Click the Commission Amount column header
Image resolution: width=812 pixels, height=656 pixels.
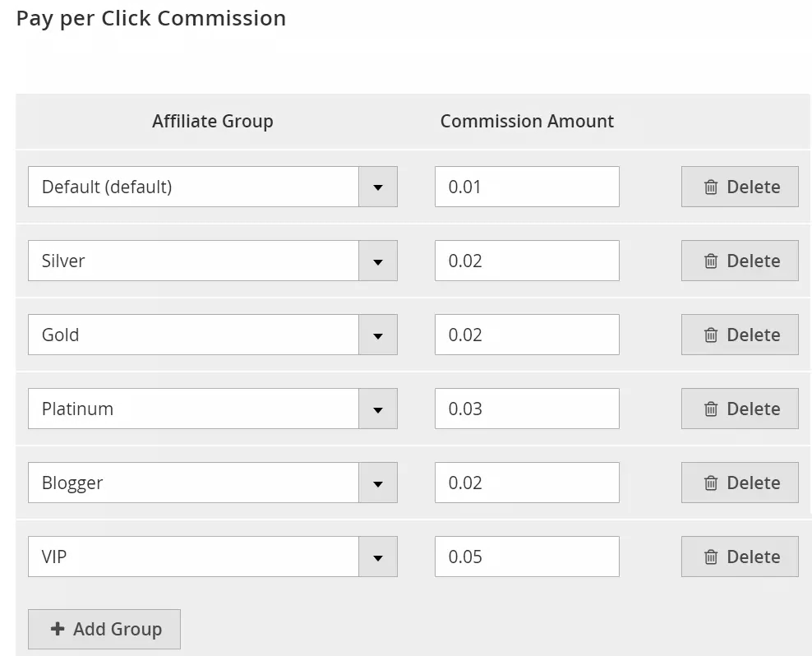point(527,121)
